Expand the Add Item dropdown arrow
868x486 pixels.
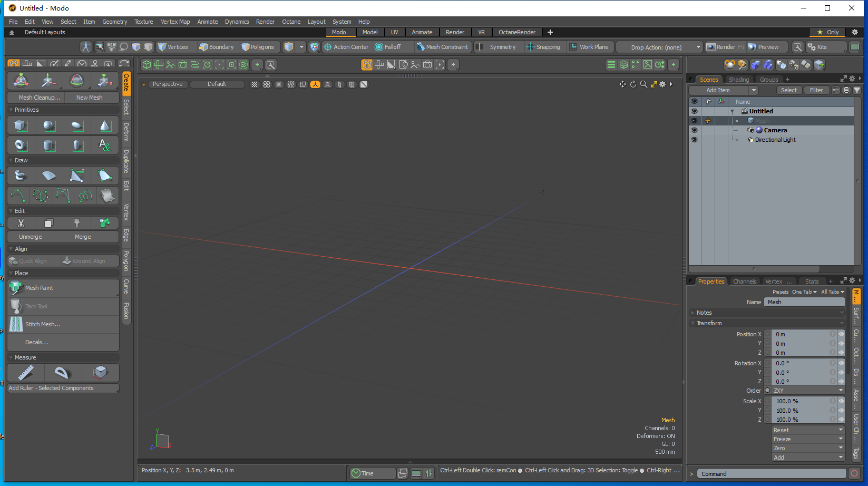click(754, 90)
